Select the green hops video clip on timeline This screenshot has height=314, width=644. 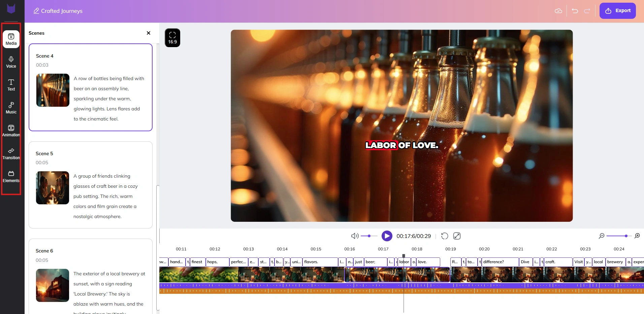point(199,275)
